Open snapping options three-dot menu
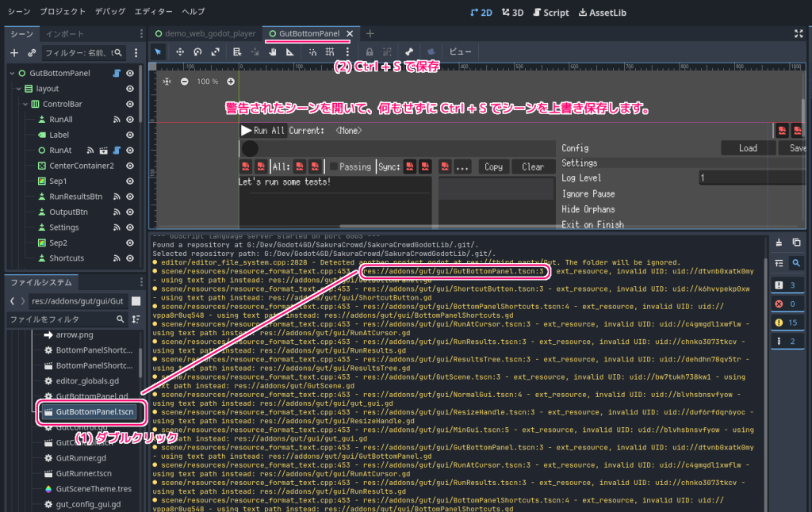 [347, 52]
